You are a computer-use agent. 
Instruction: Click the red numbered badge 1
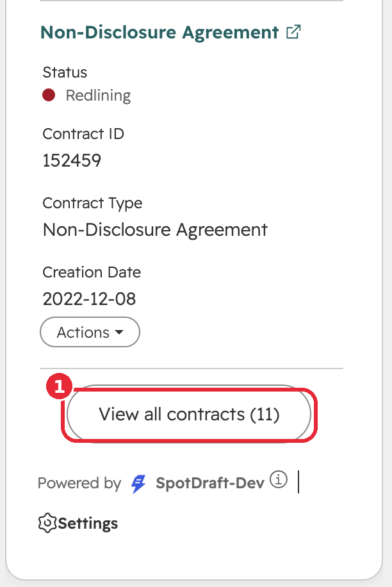[x=59, y=386]
